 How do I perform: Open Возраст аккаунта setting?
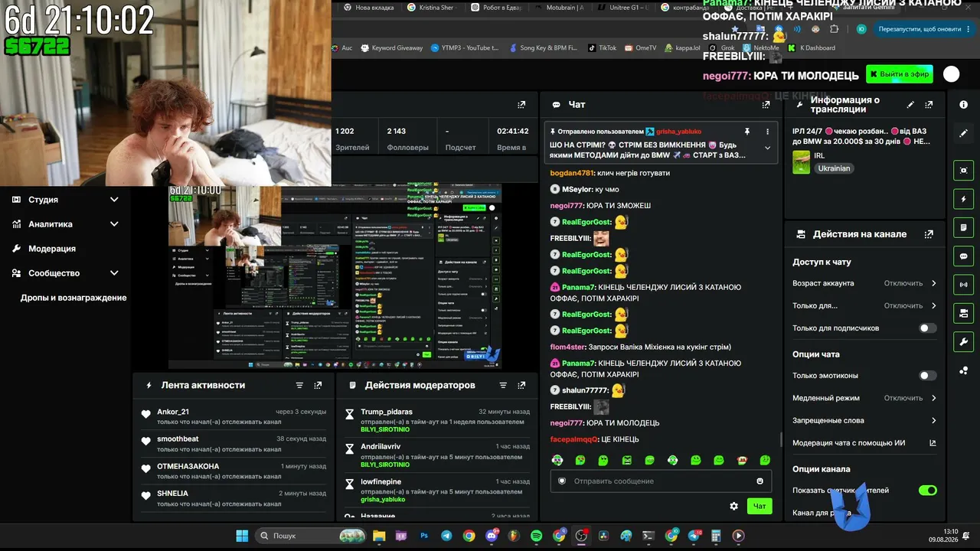[x=864, y=283]
